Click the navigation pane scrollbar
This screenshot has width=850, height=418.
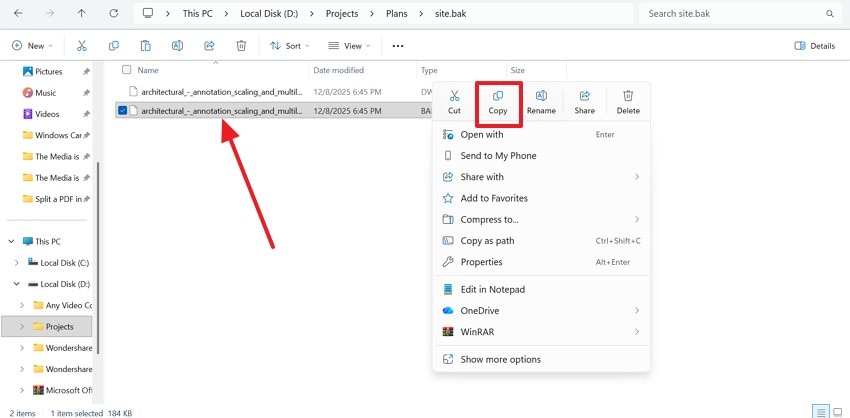[x=98, y=258]
